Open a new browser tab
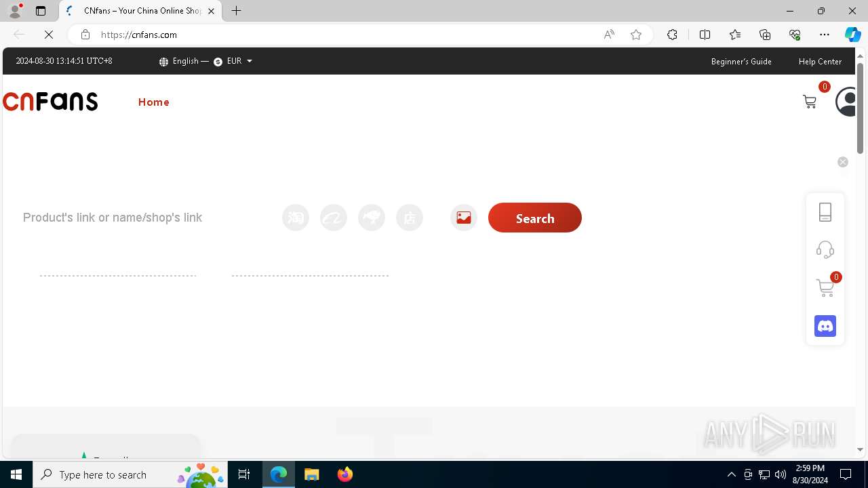The width and height of the screenshot is (868, 488). (x=236, y=11)
